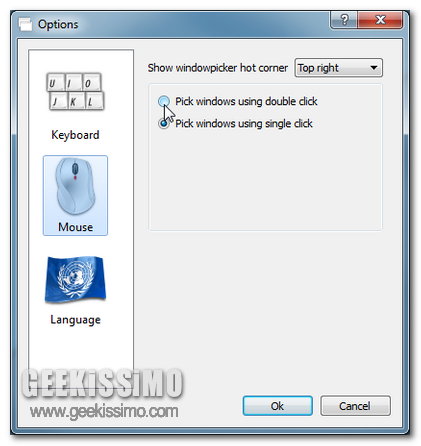Viewport: 421px width, 446px height.
Task: Click the www.geekissimo.com watermark text
Action: click(x=104, y=412)
